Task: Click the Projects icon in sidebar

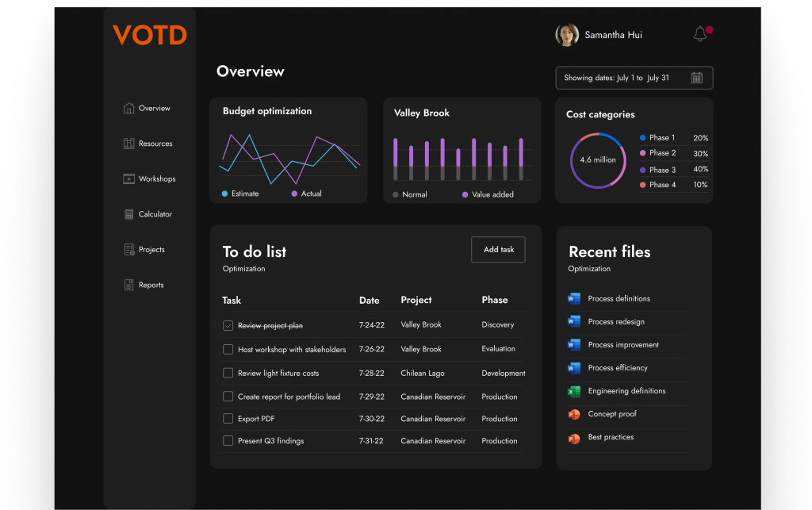Action: 129,250
